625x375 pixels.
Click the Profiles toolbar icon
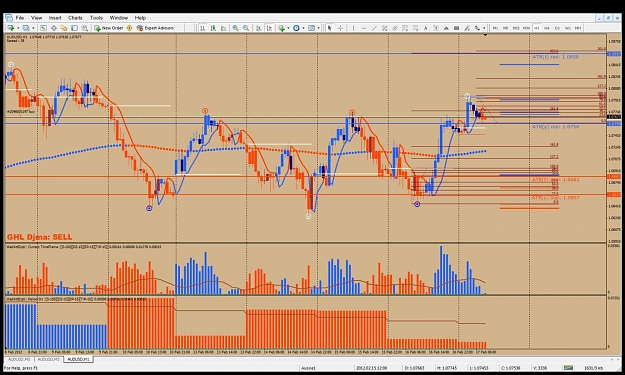point(26,28)
